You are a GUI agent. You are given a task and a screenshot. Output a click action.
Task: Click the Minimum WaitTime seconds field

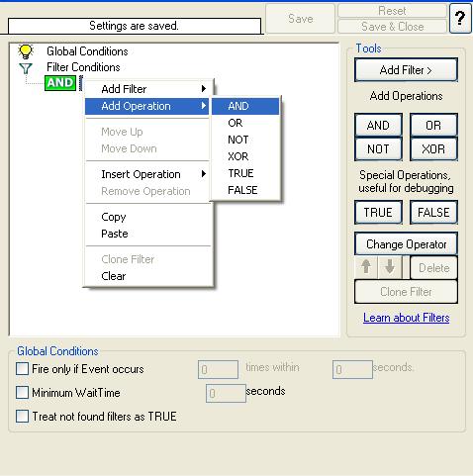click(x=226, y=393)
